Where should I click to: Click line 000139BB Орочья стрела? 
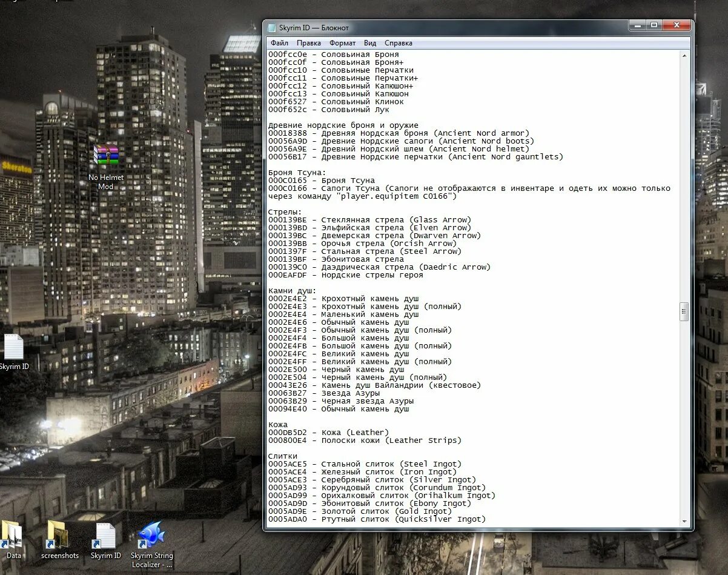(x=363, y=244)
